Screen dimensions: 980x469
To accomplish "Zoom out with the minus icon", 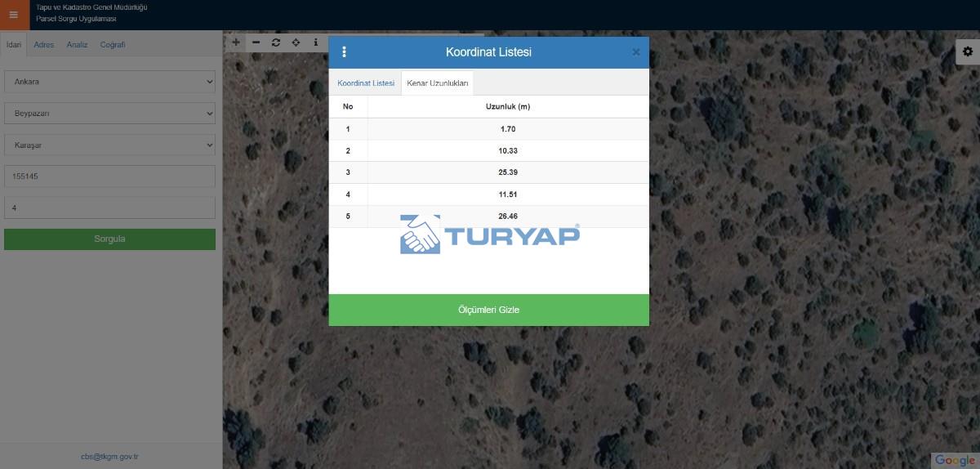I will pyautogui.click(x=256, y=42).
